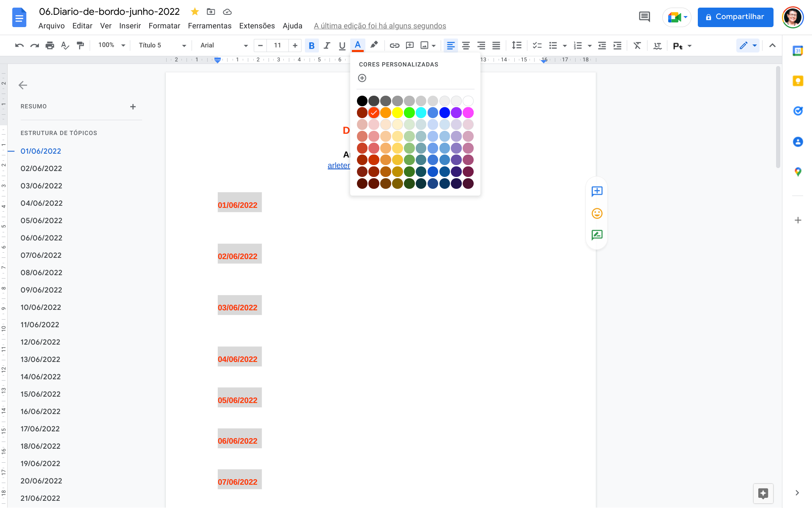Open the Extensões menu

257,26
